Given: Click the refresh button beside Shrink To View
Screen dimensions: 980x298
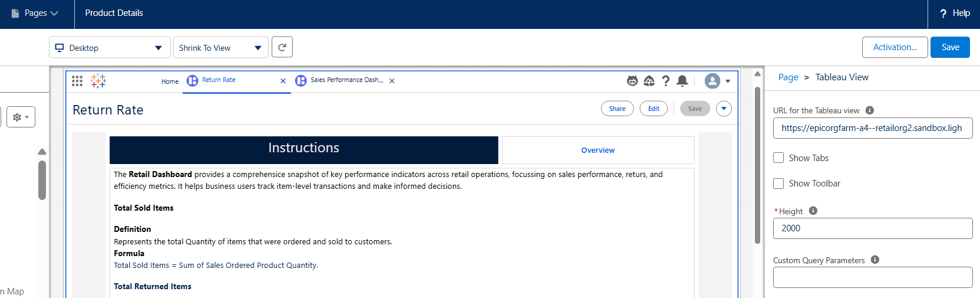Looking at the screenshot, I should point(282,47).
